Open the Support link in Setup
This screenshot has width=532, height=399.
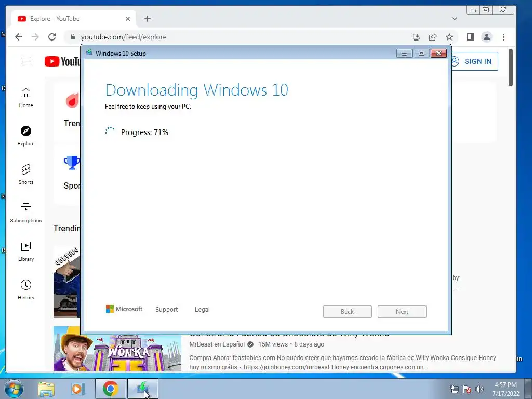pyautogui.click(x=167, y=310)
